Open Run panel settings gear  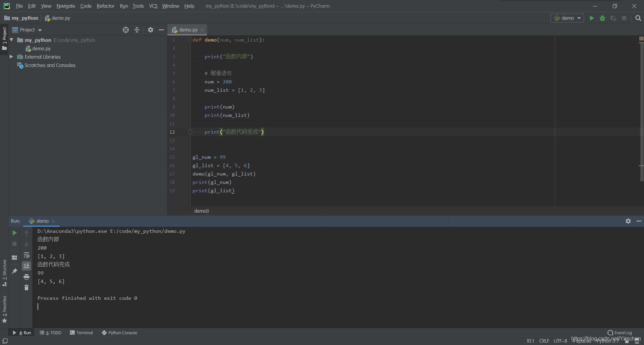coord(628,221)
